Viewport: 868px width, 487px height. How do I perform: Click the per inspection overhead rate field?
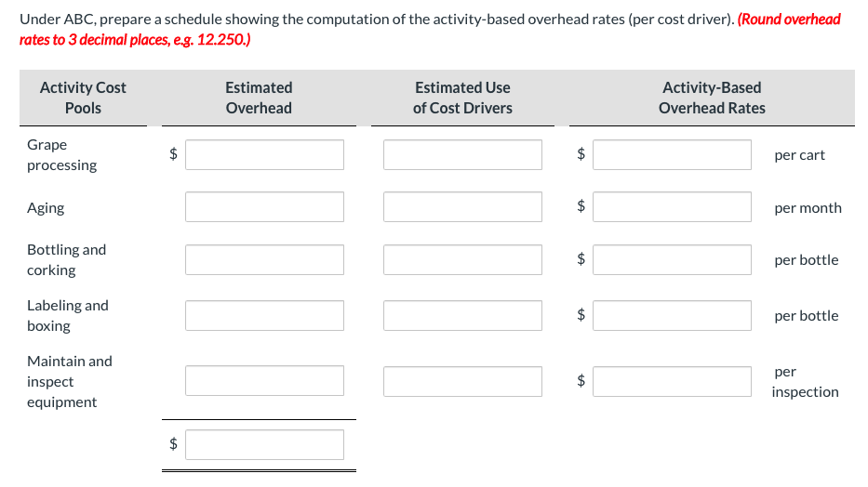pos(672,381)
